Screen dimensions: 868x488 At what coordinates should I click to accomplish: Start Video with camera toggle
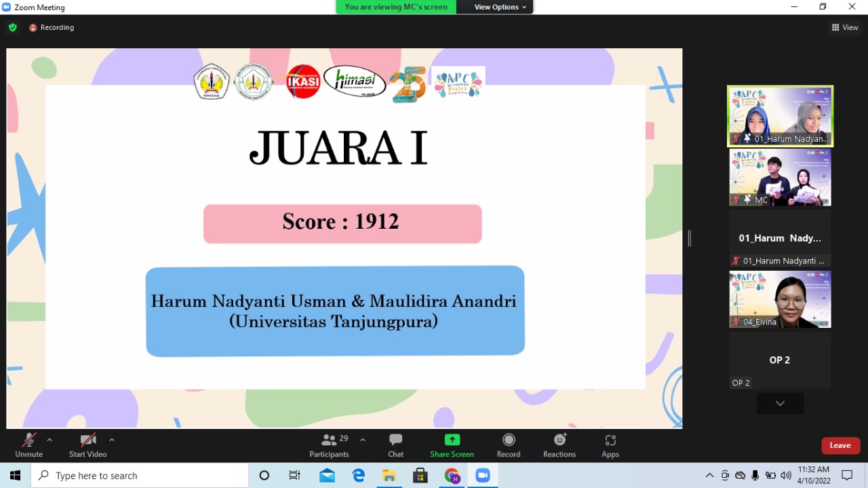87,440
